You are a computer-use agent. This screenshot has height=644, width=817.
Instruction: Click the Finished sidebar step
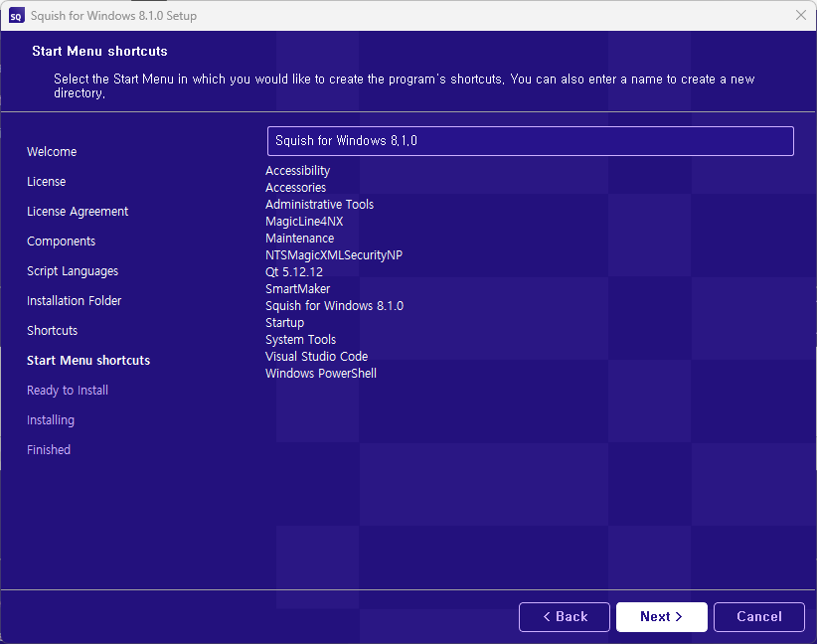tap(49, 449)
